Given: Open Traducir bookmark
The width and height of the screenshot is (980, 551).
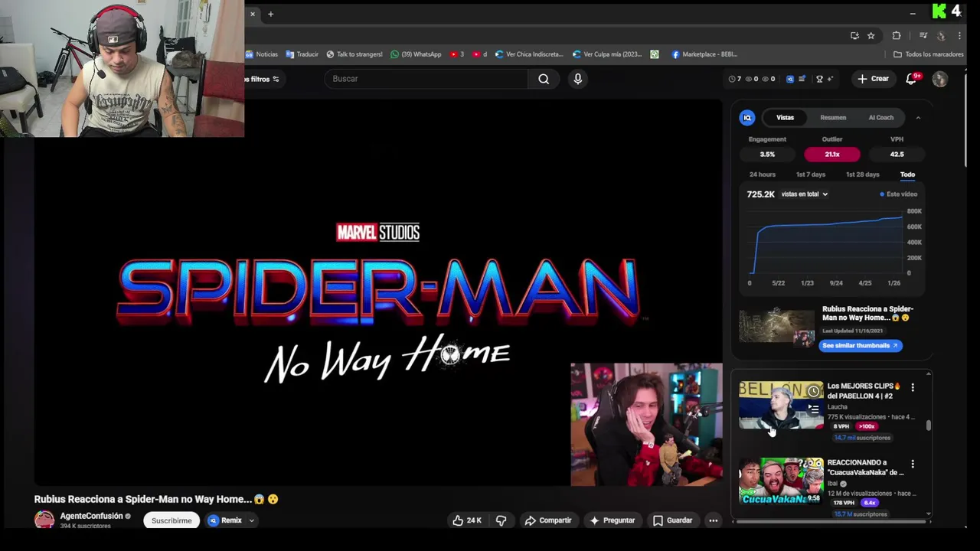Looking at the screenshot, I should (302, 54).
